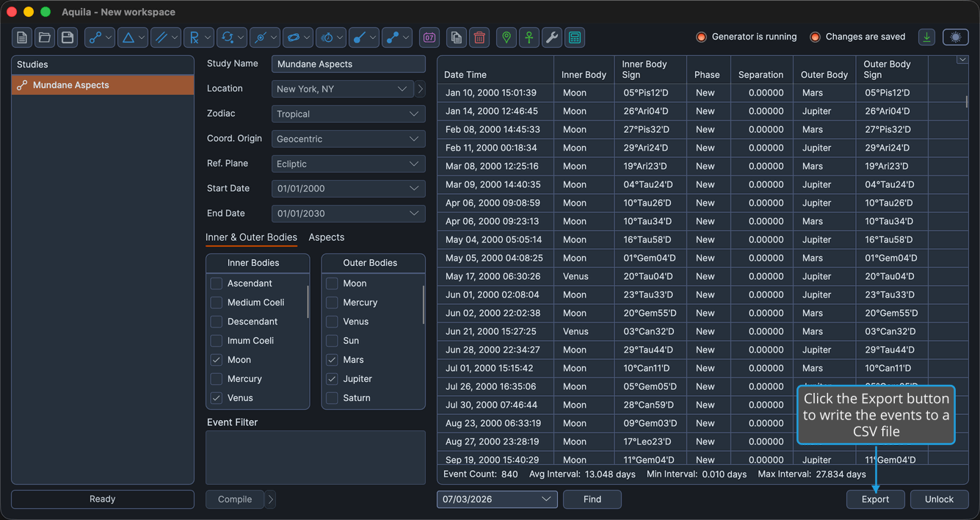Image resolution: width=980 pixels, height=520 pixels.
Task: Select the Inner & Outer Bodies tab
Action: [x=251, y=237]
